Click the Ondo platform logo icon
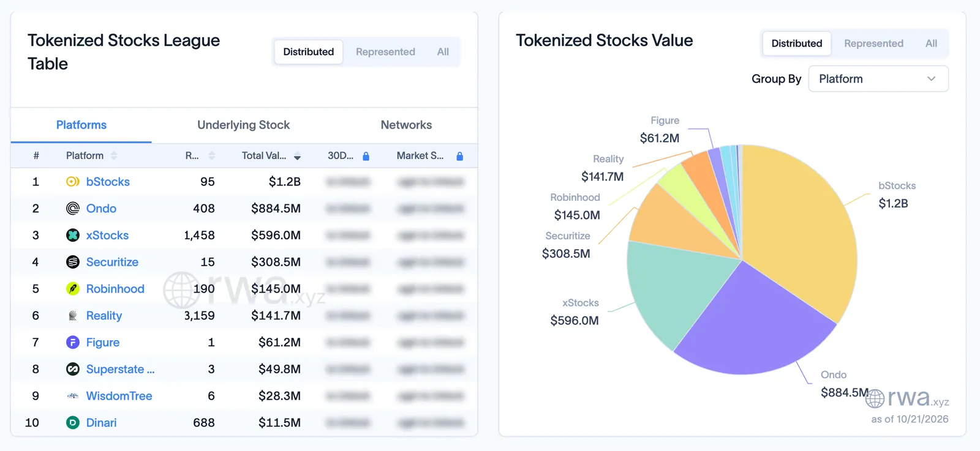 72,209
